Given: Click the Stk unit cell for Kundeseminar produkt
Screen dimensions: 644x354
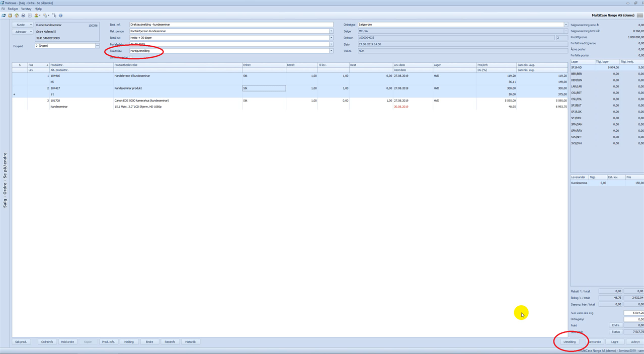Looking at the screenshot, I should point(264,88).
